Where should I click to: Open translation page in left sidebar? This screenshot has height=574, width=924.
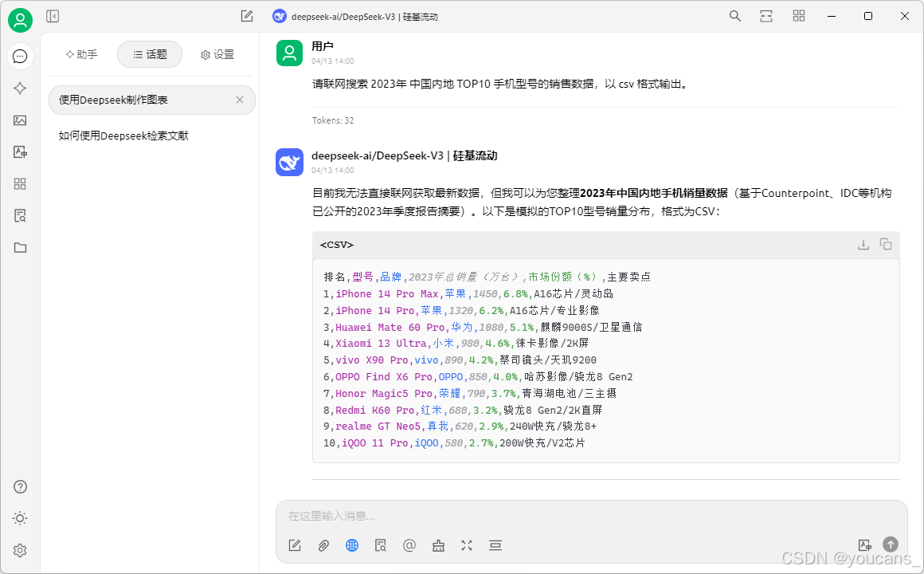(20, 152)
